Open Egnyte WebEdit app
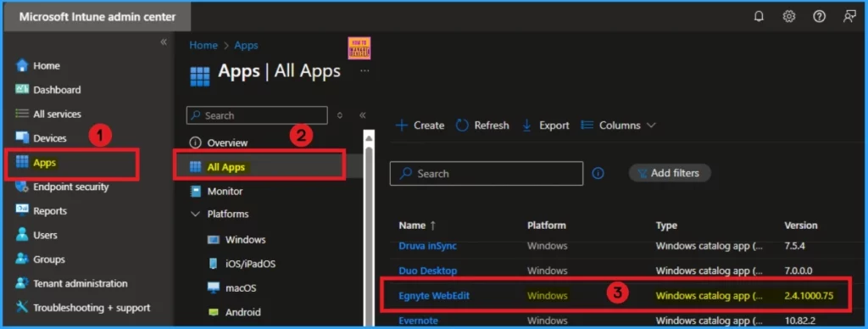The width and height of the screenshot is (868, 329). pyautogui.click(x=434, y=296)
